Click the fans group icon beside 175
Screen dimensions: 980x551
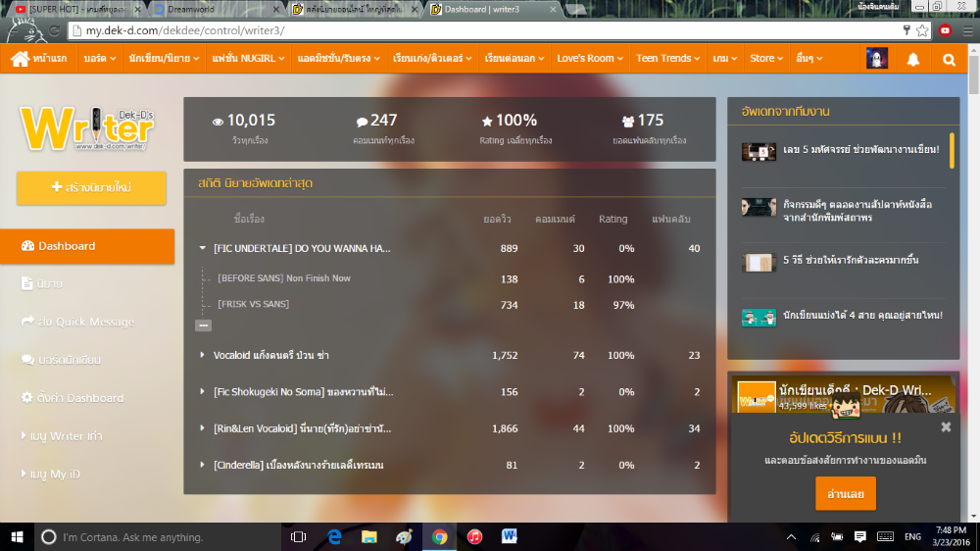[x=628, y=121]
